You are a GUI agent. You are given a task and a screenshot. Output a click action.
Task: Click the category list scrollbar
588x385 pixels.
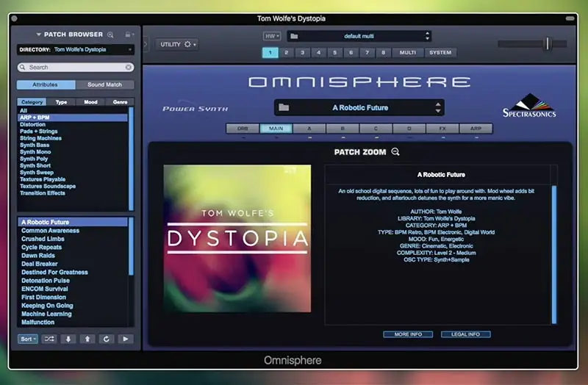click(131, 159)
